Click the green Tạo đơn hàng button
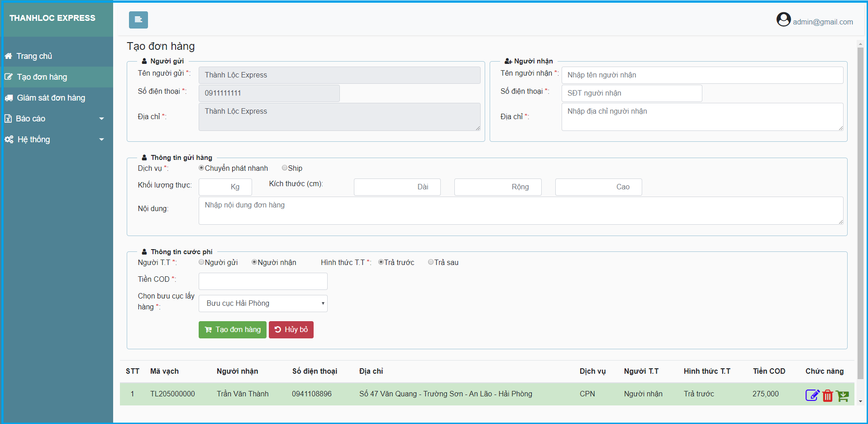The image size is (868, 424). (x=233, y=330)
